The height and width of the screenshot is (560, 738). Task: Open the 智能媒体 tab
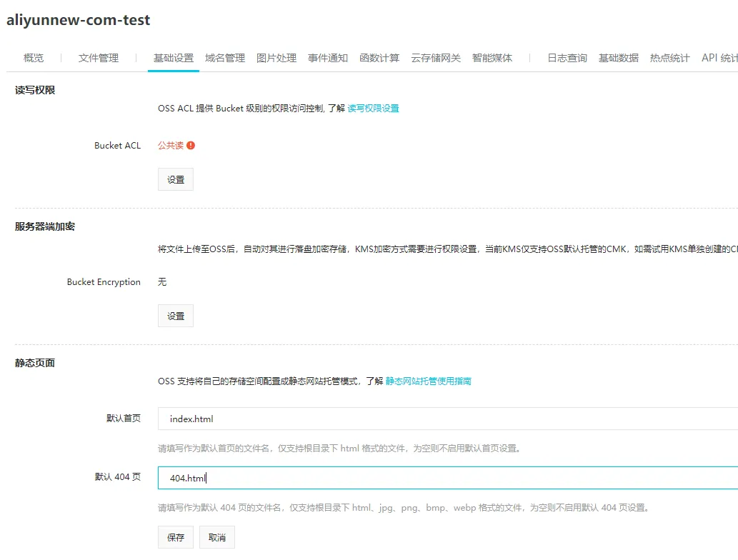pos(492,58)
